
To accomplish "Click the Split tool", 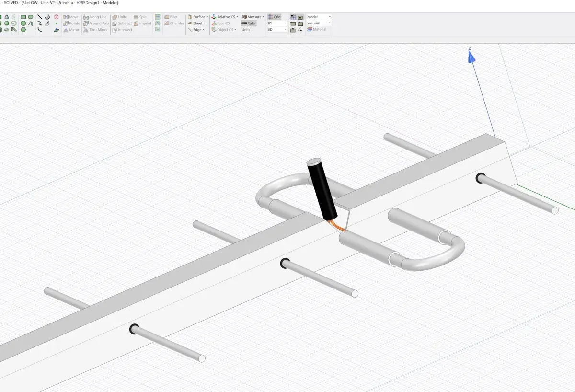I will click(x=140, y=17).
